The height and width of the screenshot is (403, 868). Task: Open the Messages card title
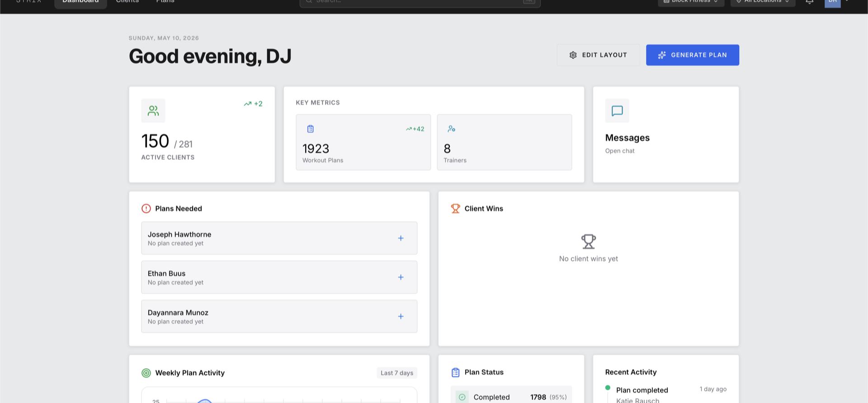click(x=627, y=138)
